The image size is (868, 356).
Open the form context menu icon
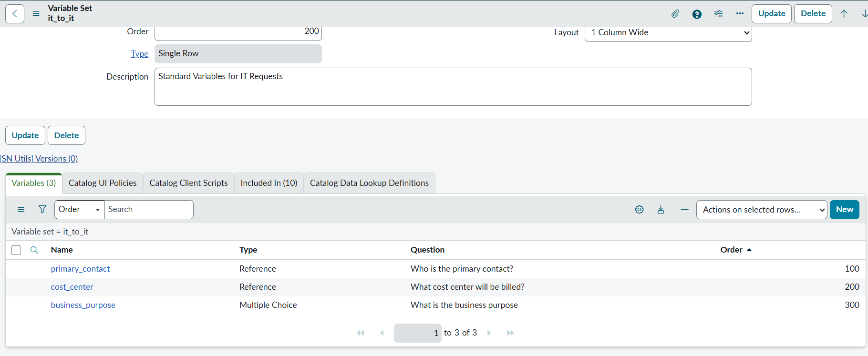36,14
